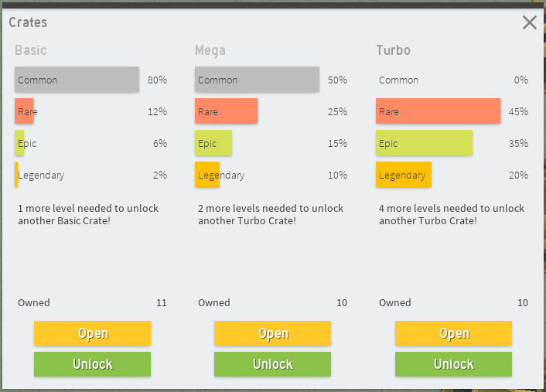Click the Mega crate Epic 15% bar
The height and width of the screenshot is (392, 546).
[213, 143]
